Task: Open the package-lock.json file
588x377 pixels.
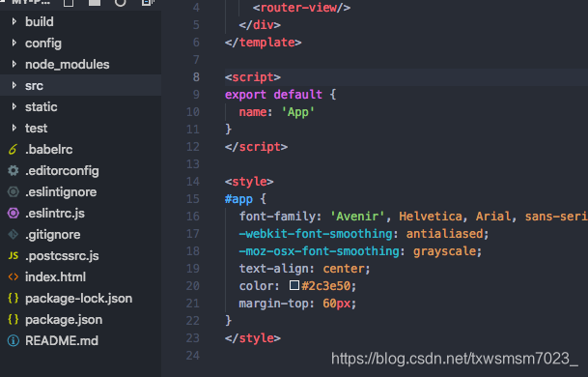Action: 79,299
